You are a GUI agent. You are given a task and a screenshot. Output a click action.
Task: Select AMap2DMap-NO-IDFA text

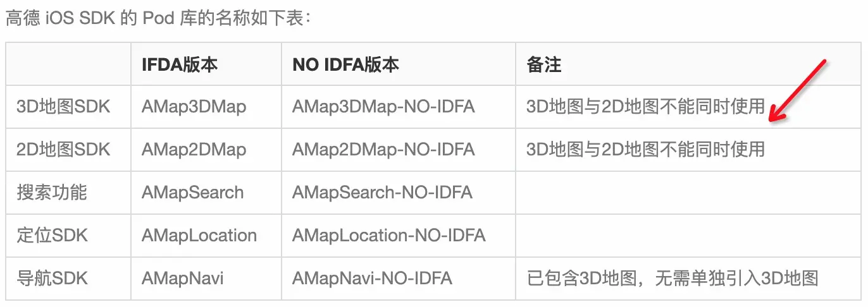[383, 150]
